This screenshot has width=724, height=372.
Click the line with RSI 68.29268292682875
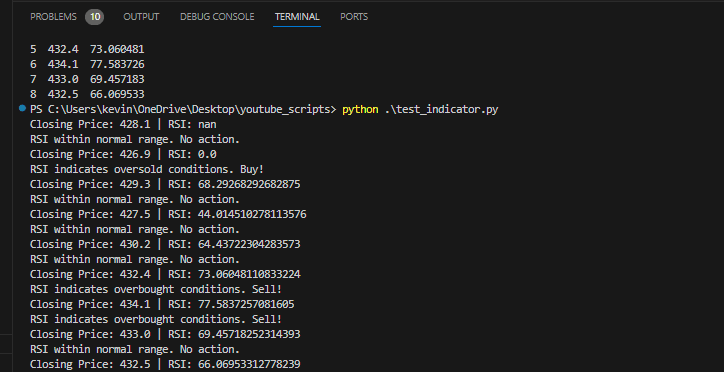coord(165,184)
